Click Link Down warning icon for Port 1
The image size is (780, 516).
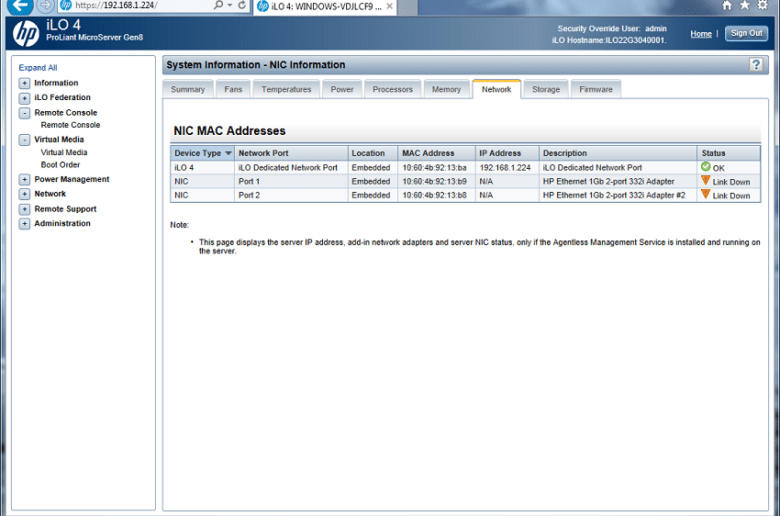tap(705, 180)
